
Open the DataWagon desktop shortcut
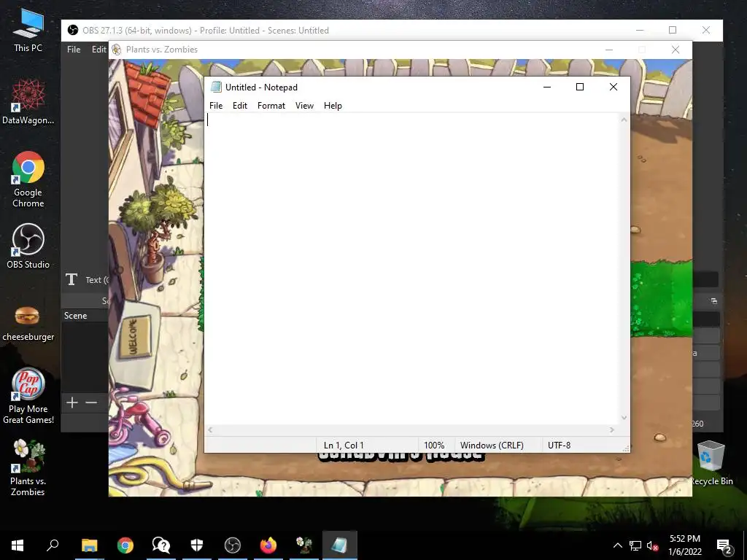(28, 102)
